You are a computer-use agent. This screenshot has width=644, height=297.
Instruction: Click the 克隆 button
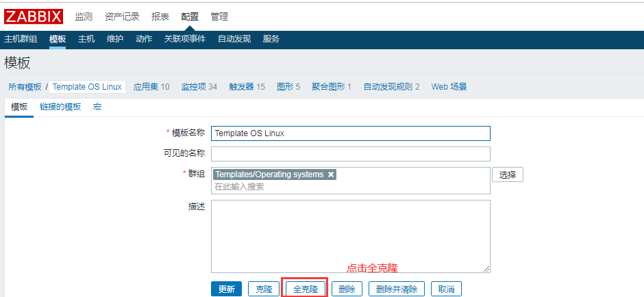(x=264, y=289)
